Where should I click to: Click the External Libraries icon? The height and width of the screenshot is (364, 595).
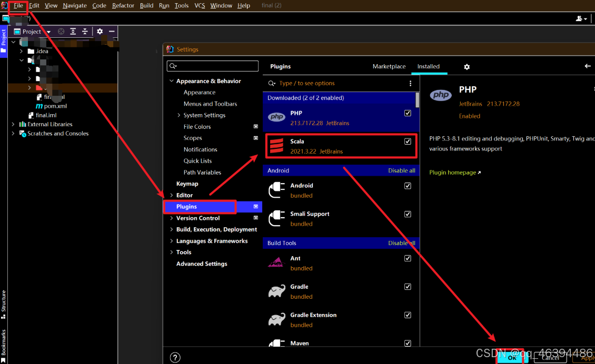click(x=23, y=124)
